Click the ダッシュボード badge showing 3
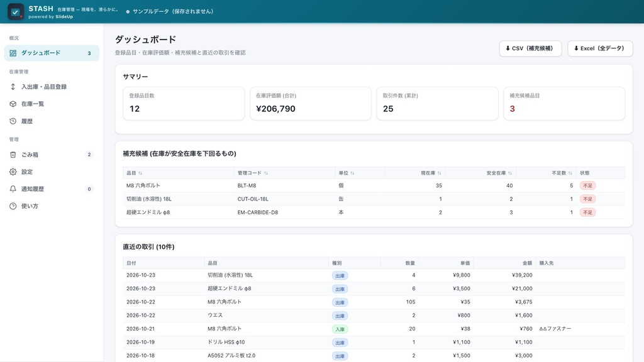The height and width of the screenshot is (362, 644). 89,53
